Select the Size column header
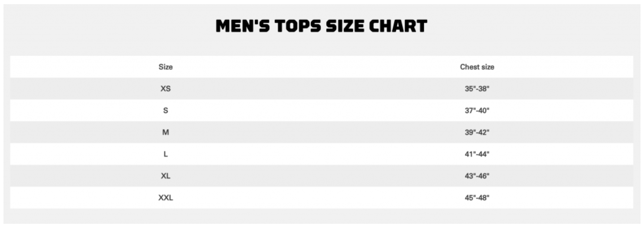 166,67
